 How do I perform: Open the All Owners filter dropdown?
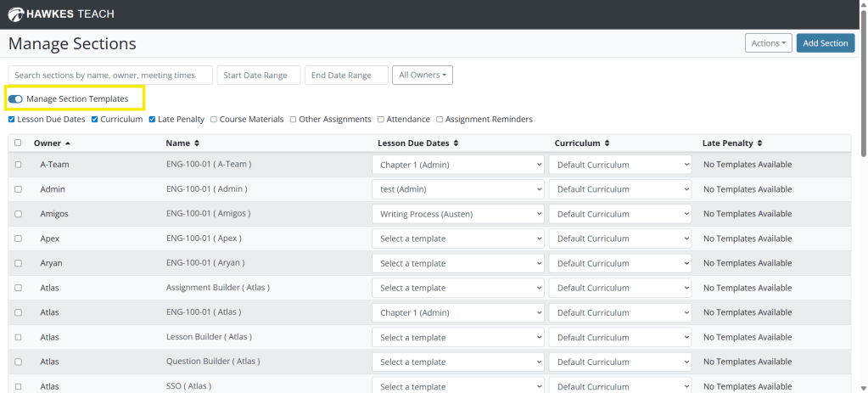click(x=423, y=76)
